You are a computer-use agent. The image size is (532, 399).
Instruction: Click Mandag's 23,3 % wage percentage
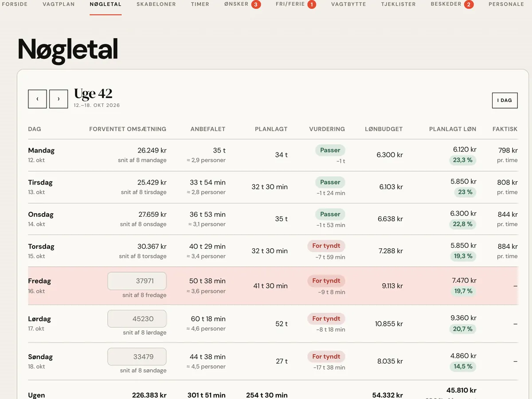463,160
